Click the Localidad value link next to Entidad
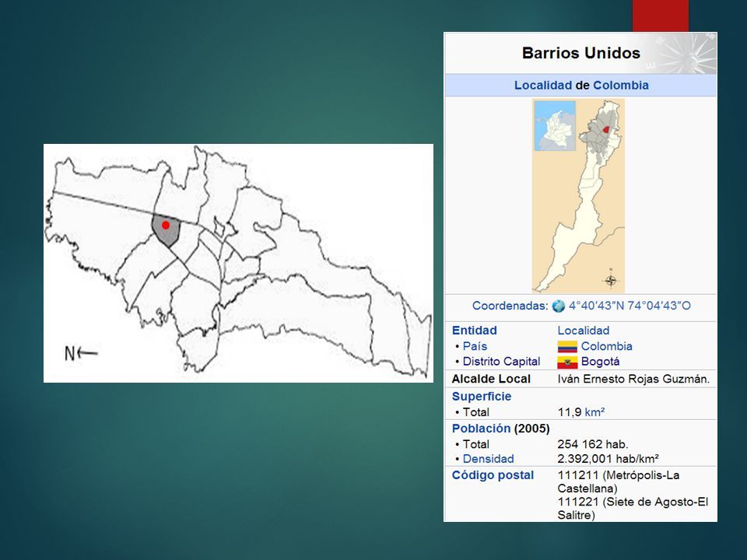The width and height of the screenshot is (747, 560). (x=584, y=331)
